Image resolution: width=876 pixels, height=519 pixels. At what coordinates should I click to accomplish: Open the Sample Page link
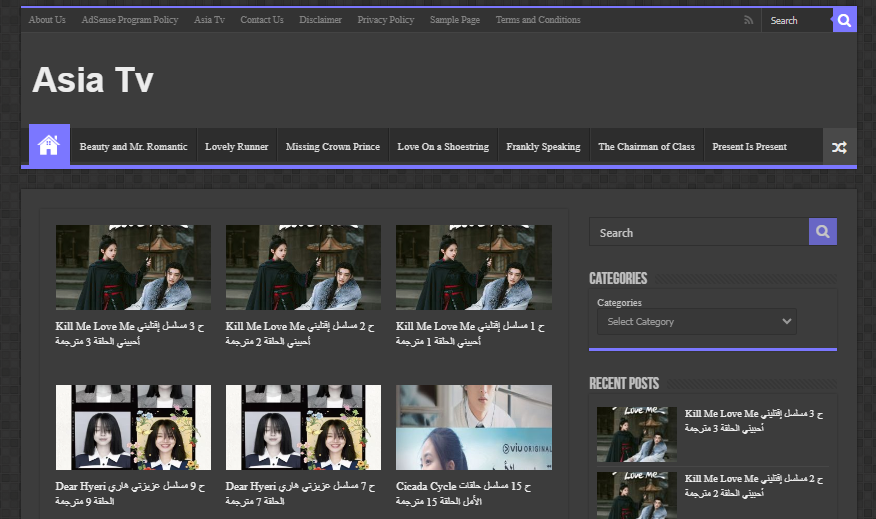coord(455,20)
